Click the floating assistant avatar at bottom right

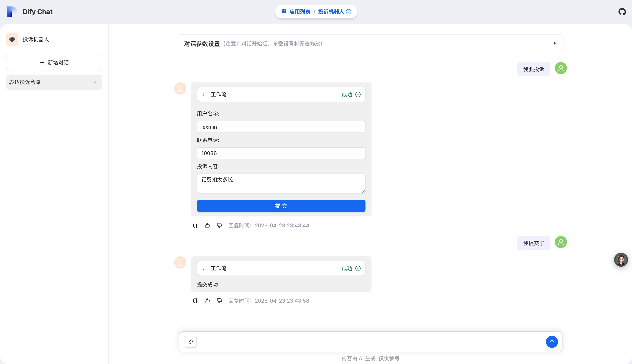point(621,260)
